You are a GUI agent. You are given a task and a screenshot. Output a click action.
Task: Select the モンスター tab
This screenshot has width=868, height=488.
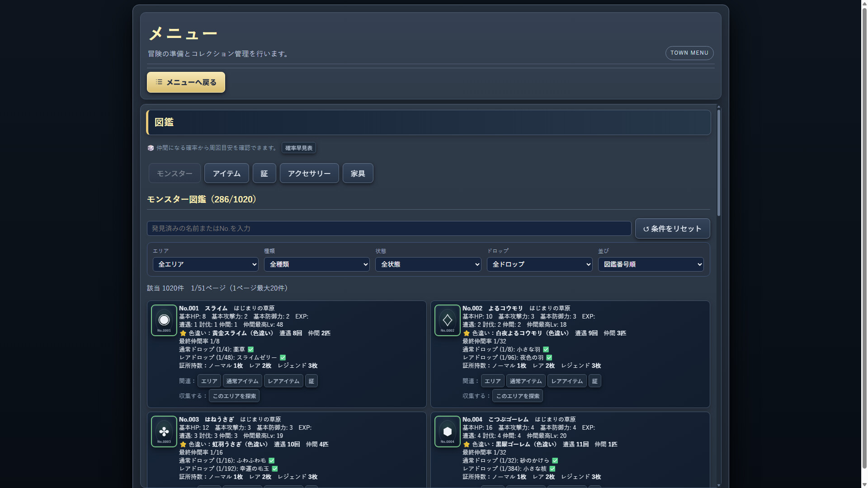coord(175,173)
